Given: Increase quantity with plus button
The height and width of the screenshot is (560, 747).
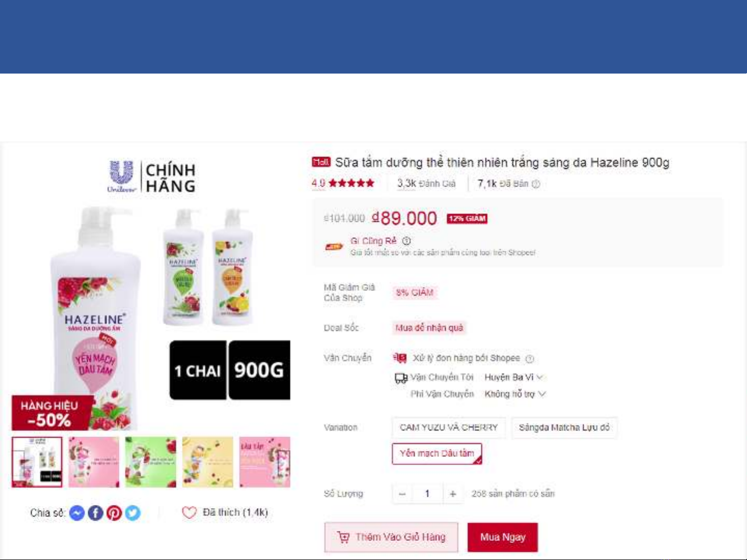Looking at the screenshot, I should [453, 494].
